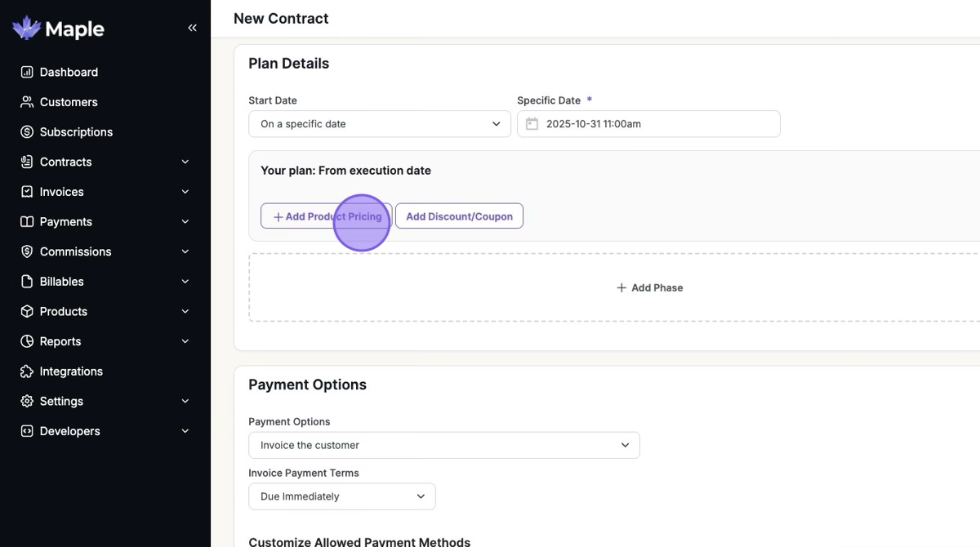
Task: Click the calendar icon in Specific Date field
Action: tap(532, 124)
